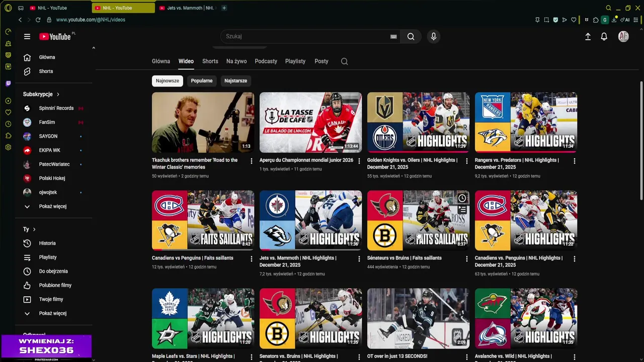Switch to the Shorts channel tab
Screen dimensions: 644x362
tap(210, 61)
